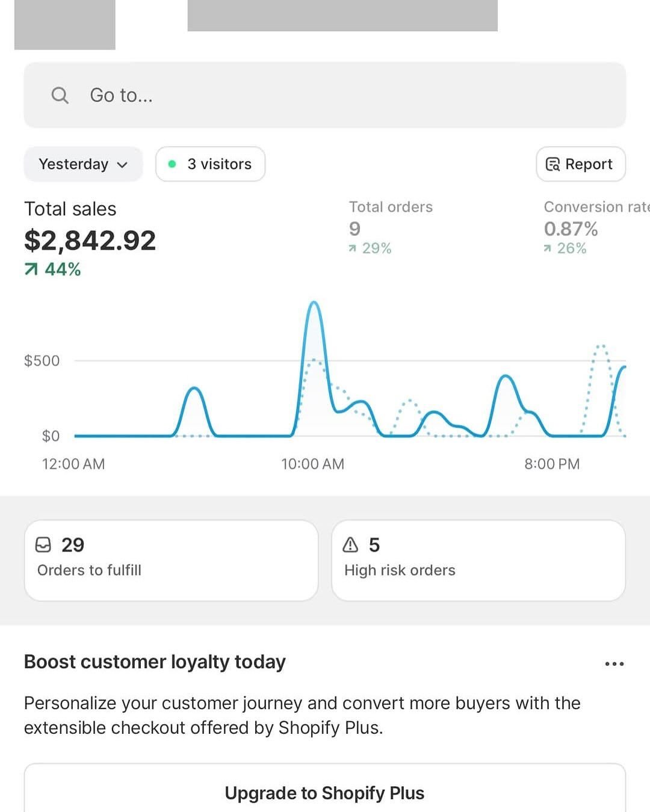650x812 pixels.
Task: Open the "29 Orders to fulfill" card
Action: (171, 559)
